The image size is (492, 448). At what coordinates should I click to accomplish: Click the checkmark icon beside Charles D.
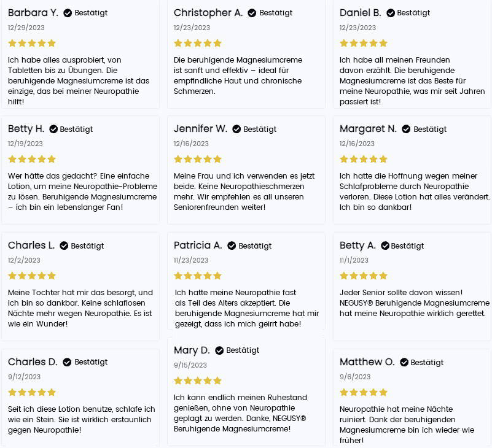[67, 363]
